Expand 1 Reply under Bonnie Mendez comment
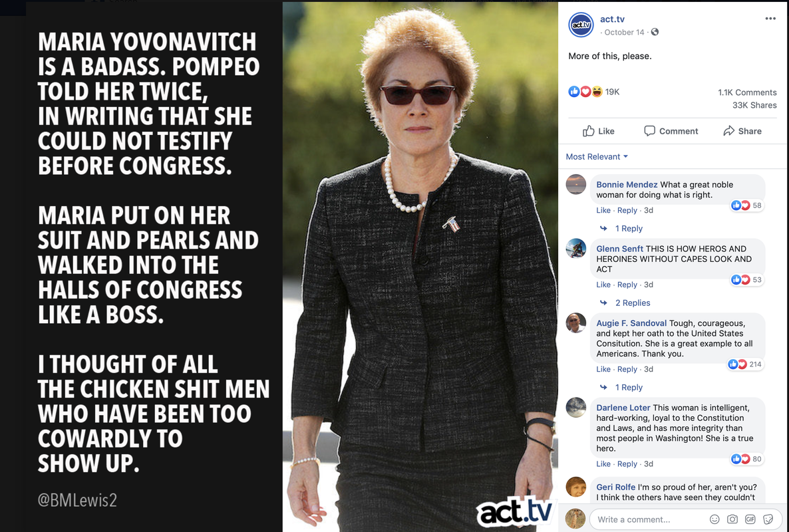Image resolution: width=789 pixels, height=532 pixels. pos(629,228)
